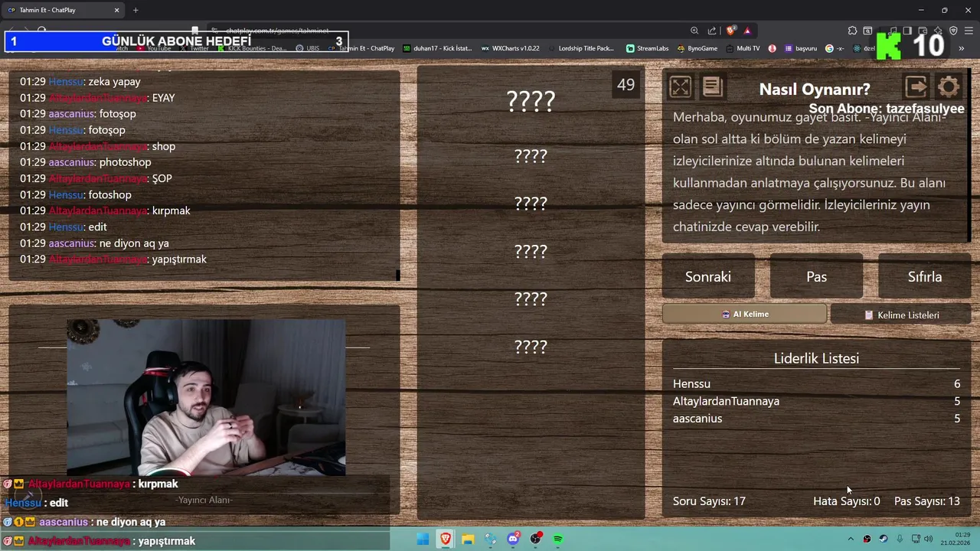Open OBS Studio from taskbar

click(536, 540)
